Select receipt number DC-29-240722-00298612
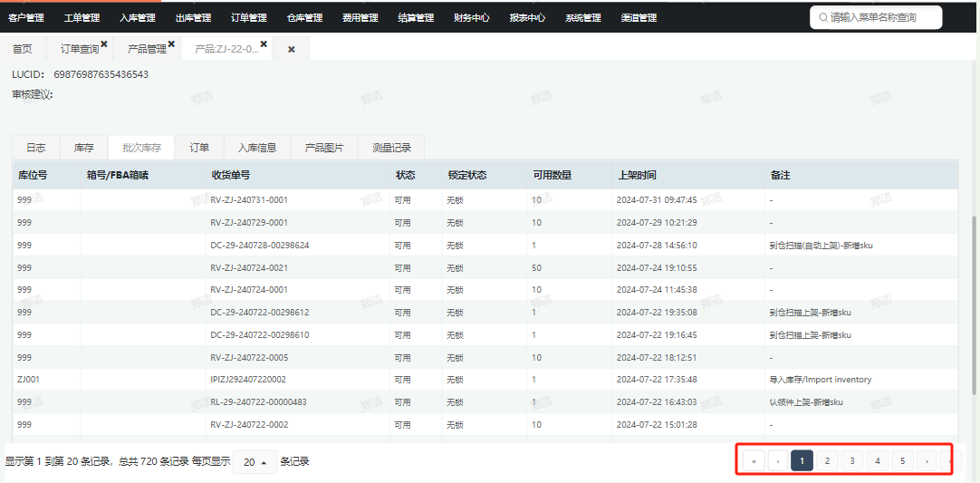The width and height of the screenshot is (980, 483). [x=260, y=313]
